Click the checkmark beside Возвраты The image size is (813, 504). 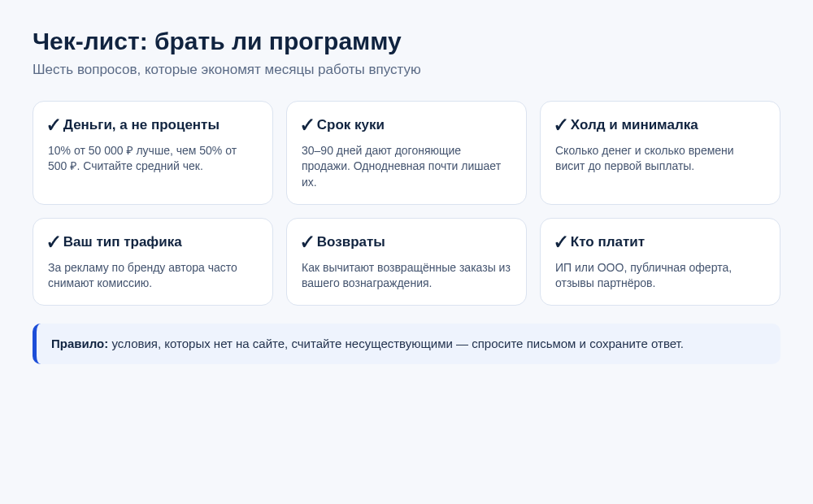tap(307, 242)
